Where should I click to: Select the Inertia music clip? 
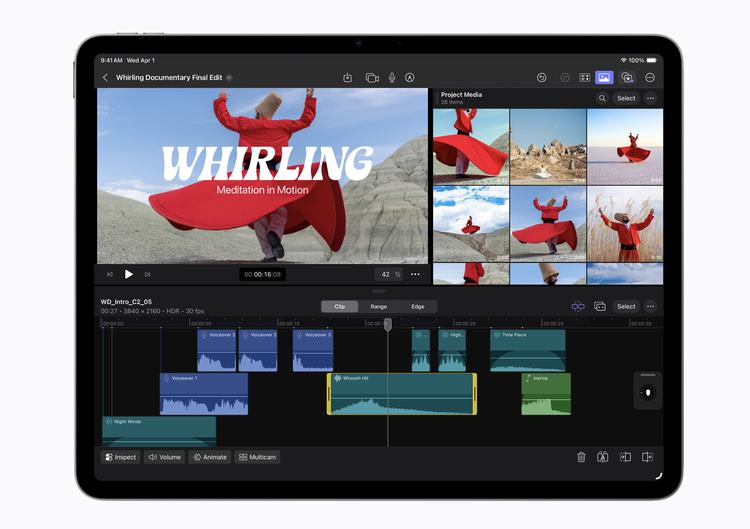[x=546, y=394]
